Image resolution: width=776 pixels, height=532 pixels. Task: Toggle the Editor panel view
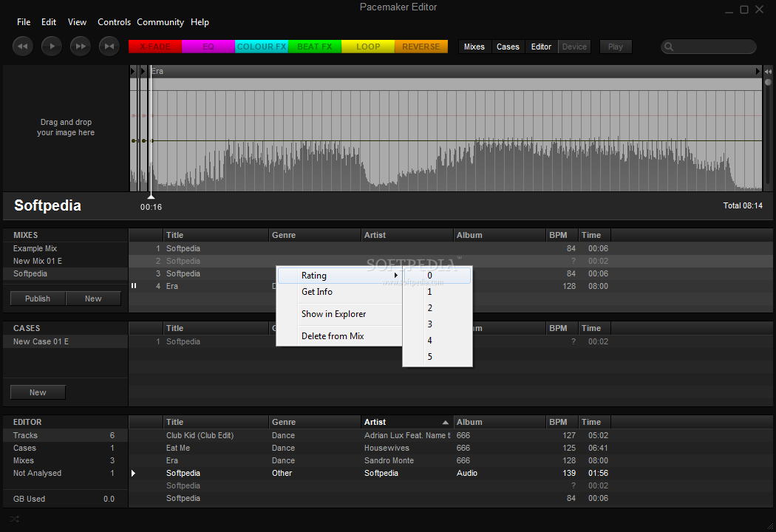[x=541, y=47]
